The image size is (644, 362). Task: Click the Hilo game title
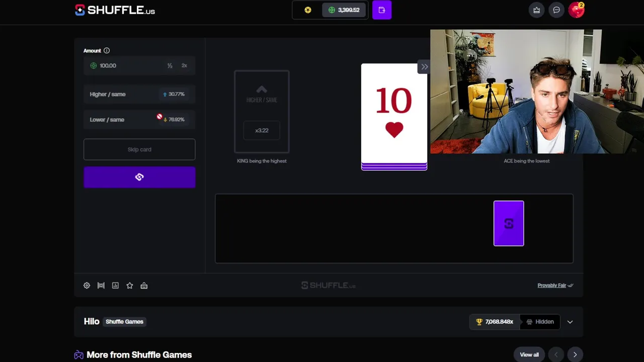click(92, 322)
